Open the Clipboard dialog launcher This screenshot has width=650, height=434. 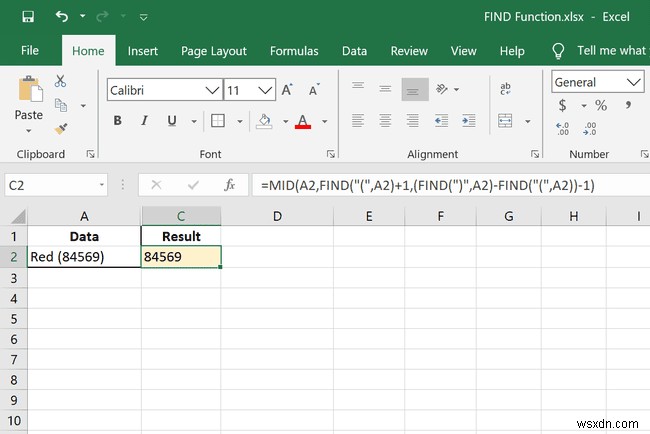[x=90, y=154]
